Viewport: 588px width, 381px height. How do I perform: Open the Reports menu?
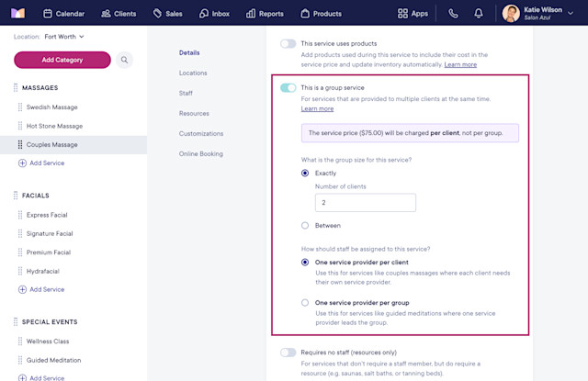tap(265, 14)
